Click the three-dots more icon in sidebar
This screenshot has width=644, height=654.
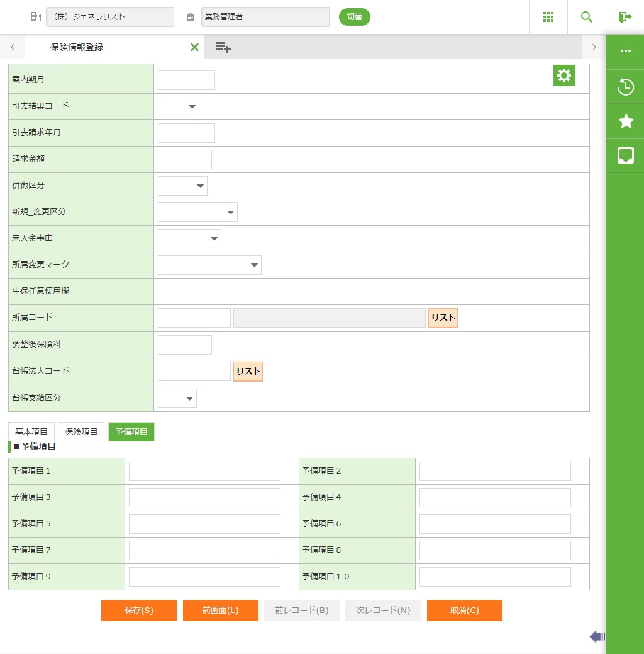625,52
